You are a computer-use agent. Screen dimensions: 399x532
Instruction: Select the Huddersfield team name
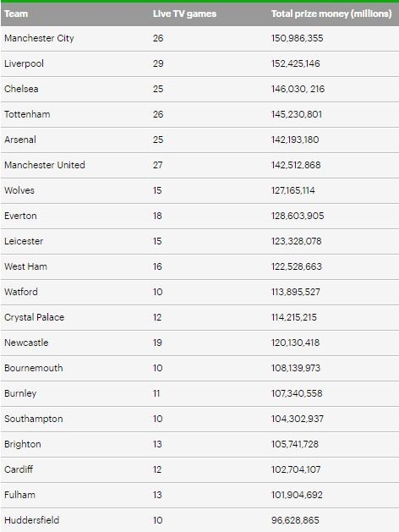32,520
